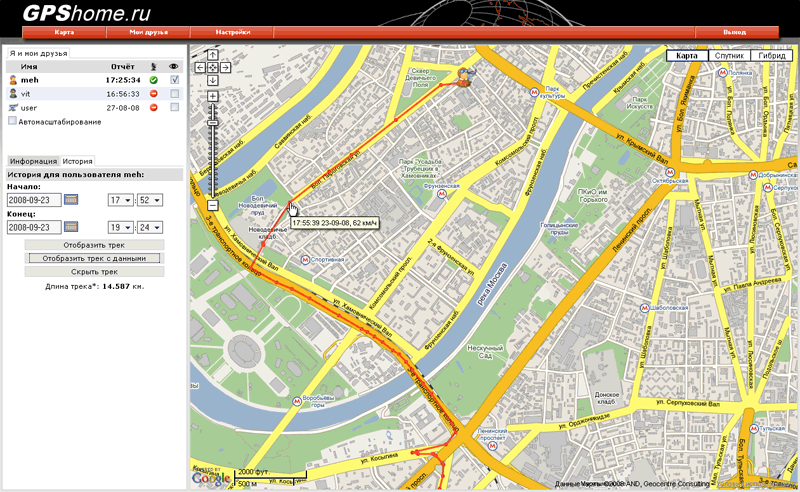
Task: Click the 17:25:34 report time for meh
Action: 123,80
